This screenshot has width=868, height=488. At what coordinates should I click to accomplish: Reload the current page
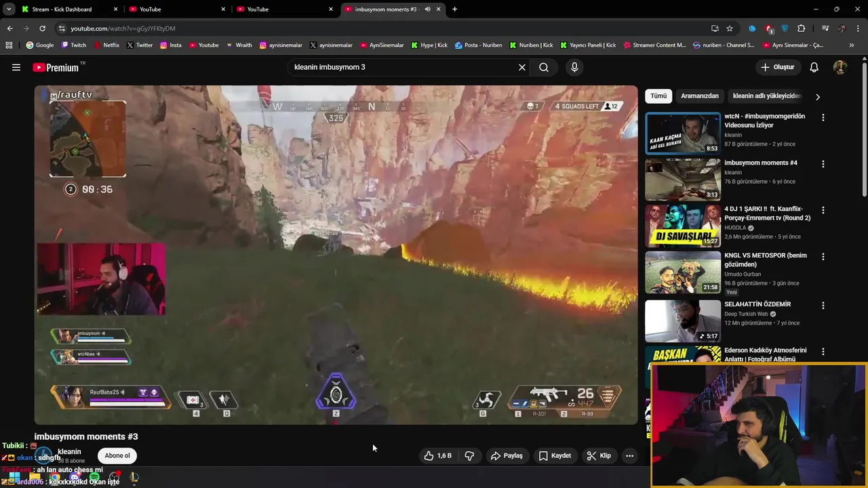[42, 28]
